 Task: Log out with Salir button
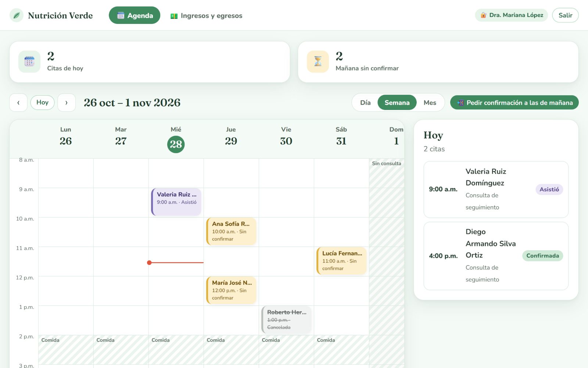565,15
